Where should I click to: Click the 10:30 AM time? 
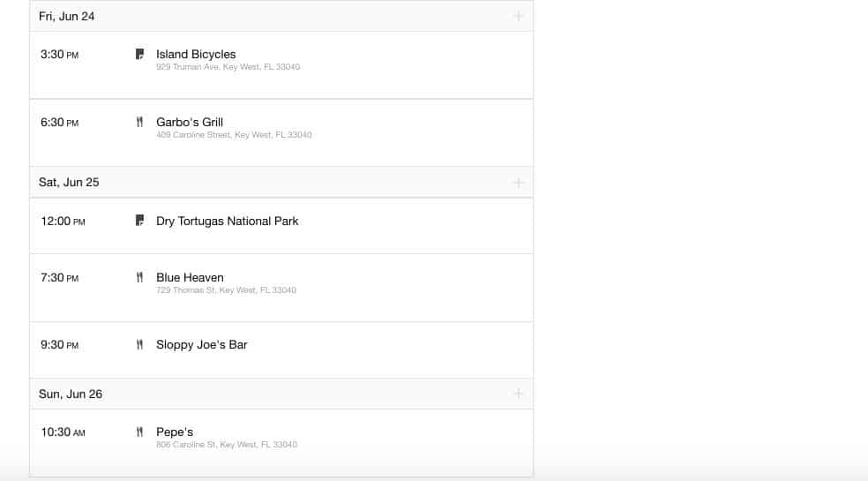tap(63, 432)
